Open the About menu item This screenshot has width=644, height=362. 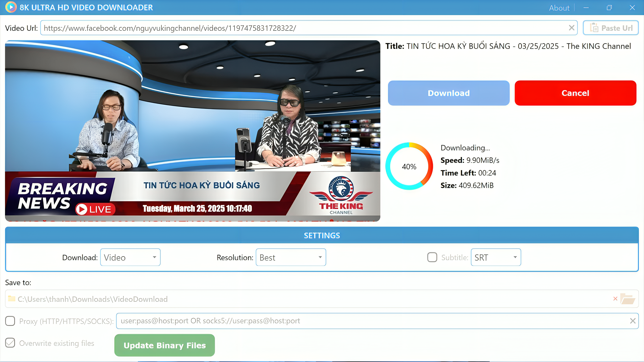(559, 8)
